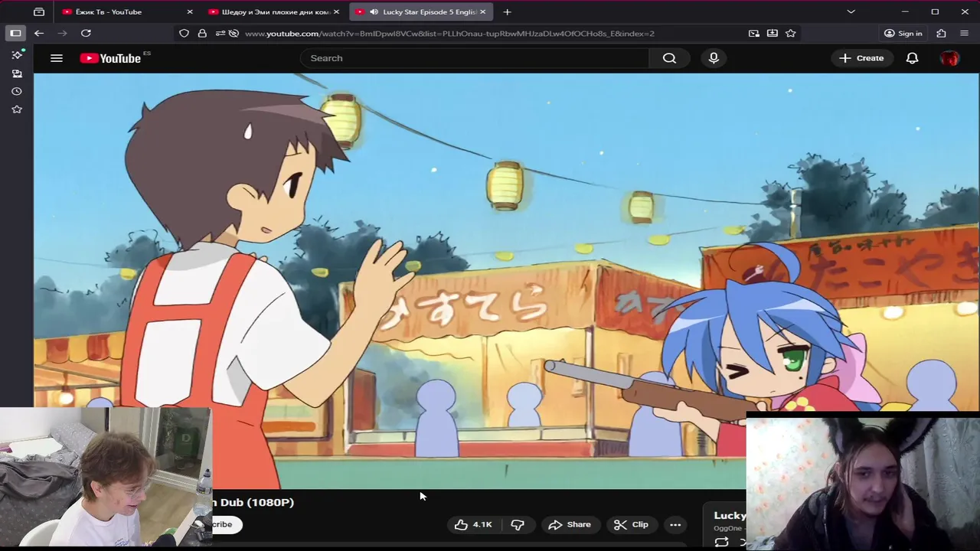Viewport: 980px width, 551px height.
Task: Click the download icon in the address bar
Action: (773, 33)
